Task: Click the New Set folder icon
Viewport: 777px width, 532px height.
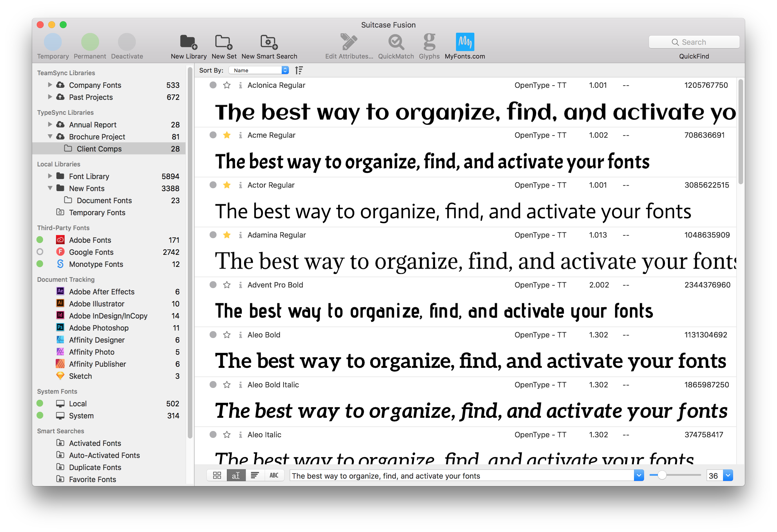Action: point(224,42)
